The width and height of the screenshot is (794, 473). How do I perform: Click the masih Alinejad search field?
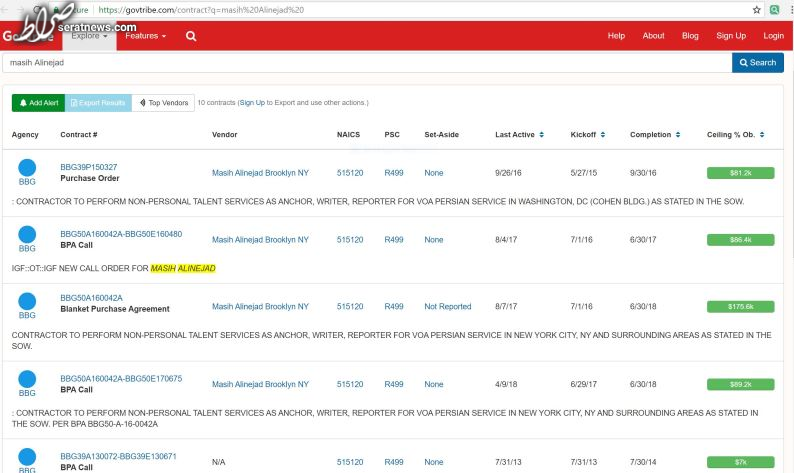pos(367,63)
